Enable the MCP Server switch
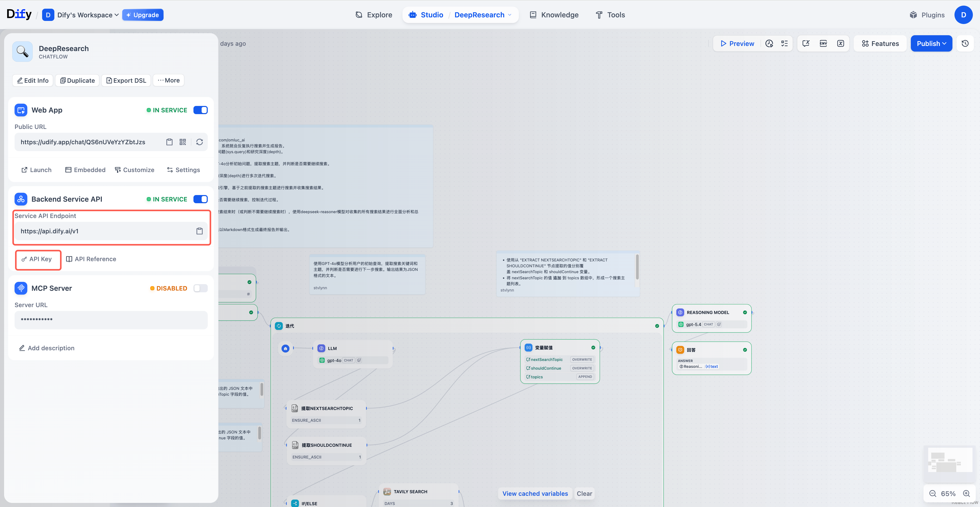The height and width of the screenshot is (507, 980). (x=201, y=288)
